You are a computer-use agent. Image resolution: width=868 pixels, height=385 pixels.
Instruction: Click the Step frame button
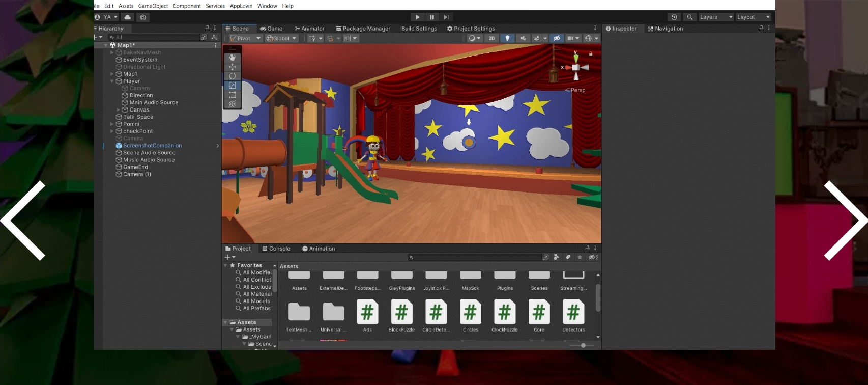[x=446, y=17]
